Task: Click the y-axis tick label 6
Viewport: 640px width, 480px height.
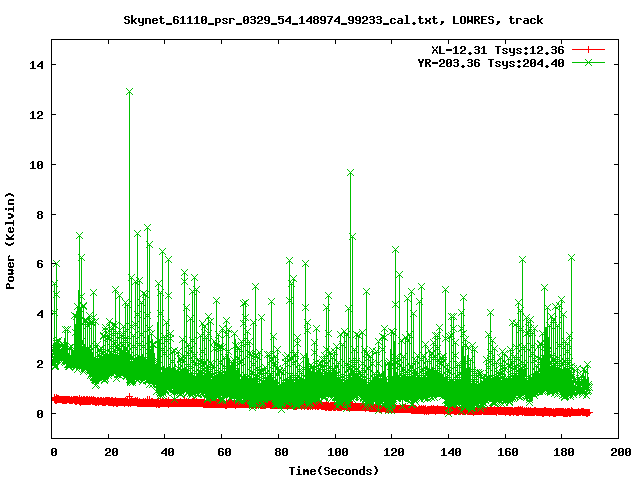Action: [40, 264]
